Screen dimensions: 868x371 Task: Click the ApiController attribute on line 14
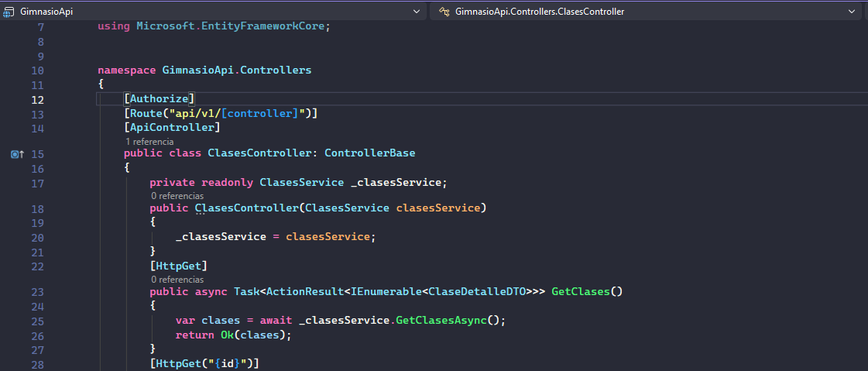click(x=172, y=127)
